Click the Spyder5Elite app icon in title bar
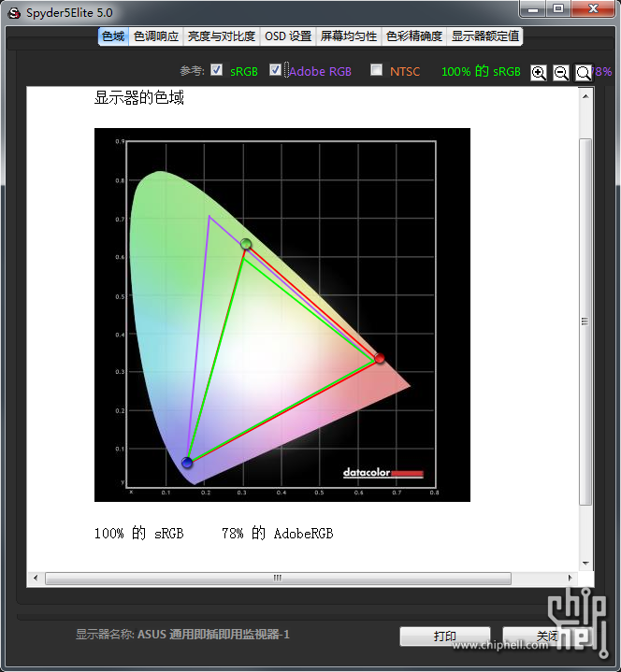The height and width of the screenshot is (672, 621). [x=15, y=13]
